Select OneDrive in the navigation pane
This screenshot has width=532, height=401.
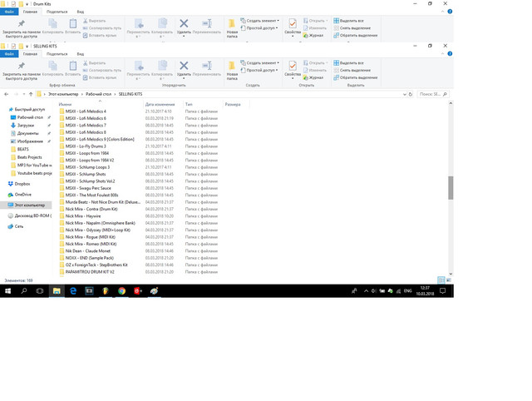(23, 195)
